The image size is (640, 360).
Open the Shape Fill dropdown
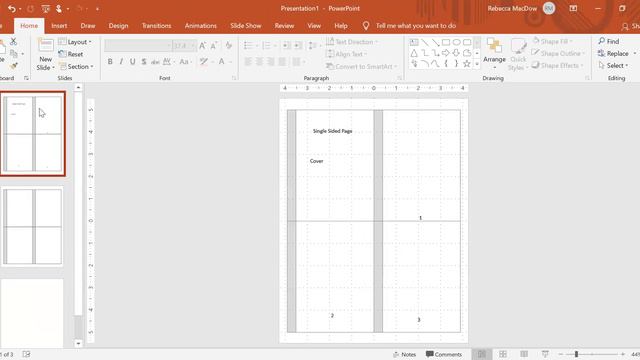coord(553,41)
